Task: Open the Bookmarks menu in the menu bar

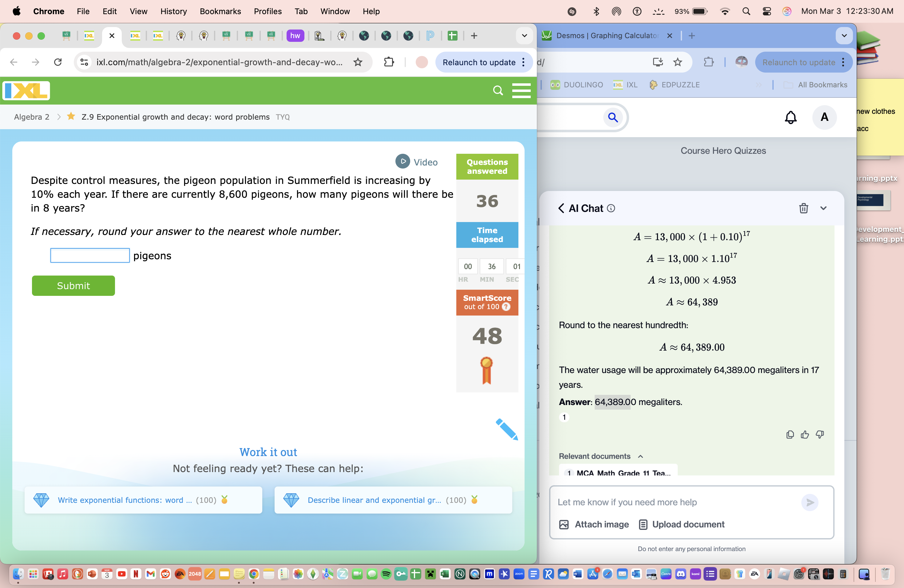Action: (220, 11)
